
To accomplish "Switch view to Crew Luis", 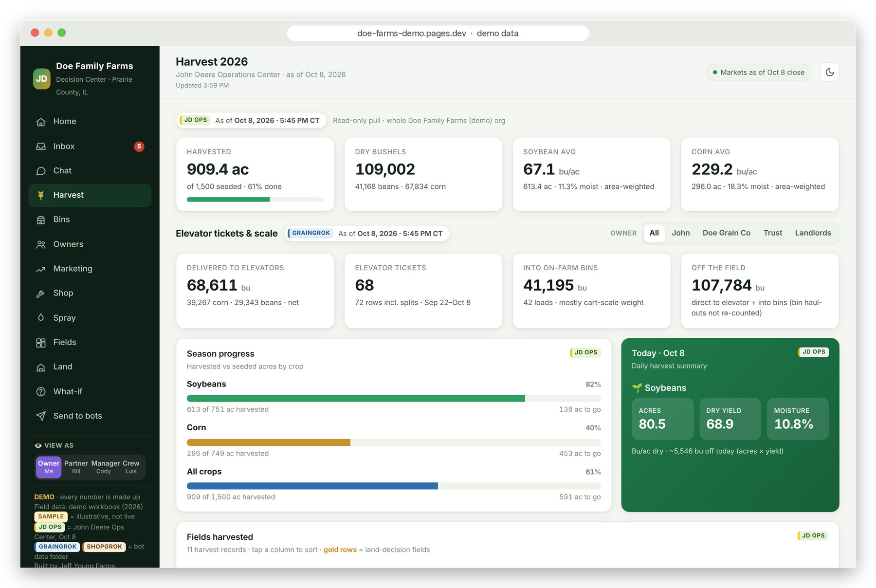I will (131, 467).
